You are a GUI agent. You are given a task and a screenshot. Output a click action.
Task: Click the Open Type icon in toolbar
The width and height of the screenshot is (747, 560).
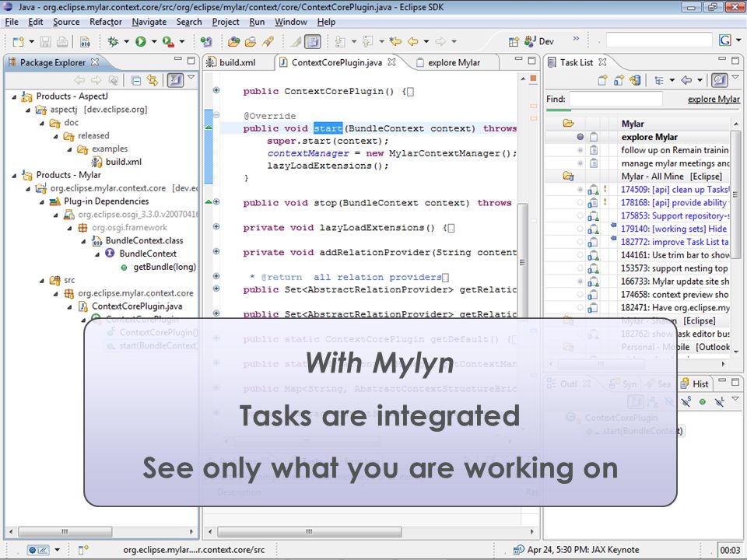click(233, 42)
